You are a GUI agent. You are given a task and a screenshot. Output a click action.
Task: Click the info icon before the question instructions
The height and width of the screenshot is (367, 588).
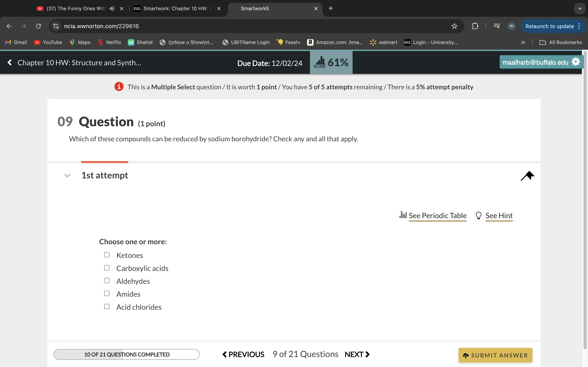(119, 87)
